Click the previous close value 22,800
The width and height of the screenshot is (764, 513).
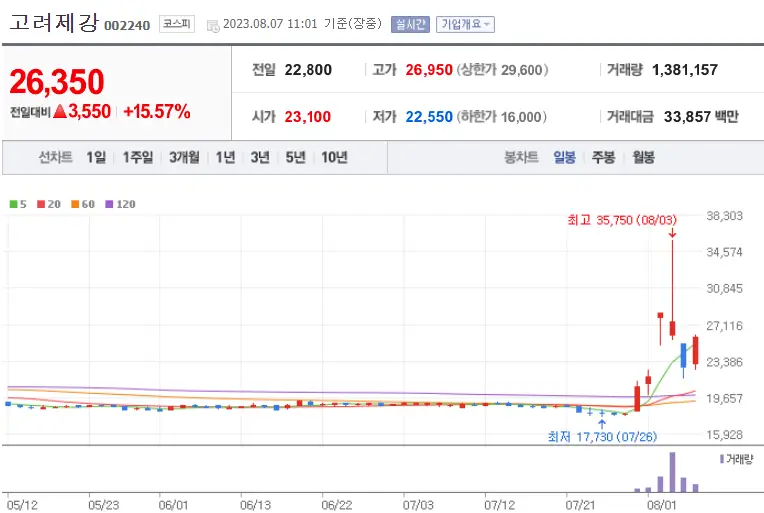click(308, 70)
